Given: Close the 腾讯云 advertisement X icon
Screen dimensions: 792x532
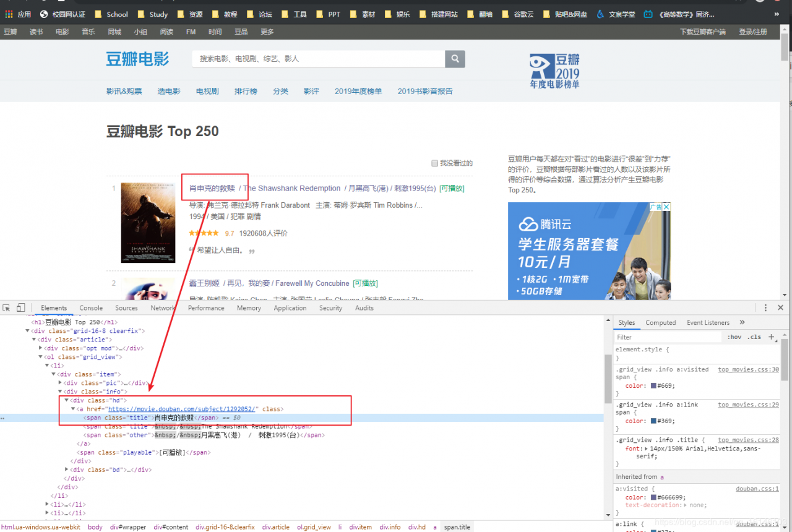Looking at the screenshot, I should coord(666,207).
